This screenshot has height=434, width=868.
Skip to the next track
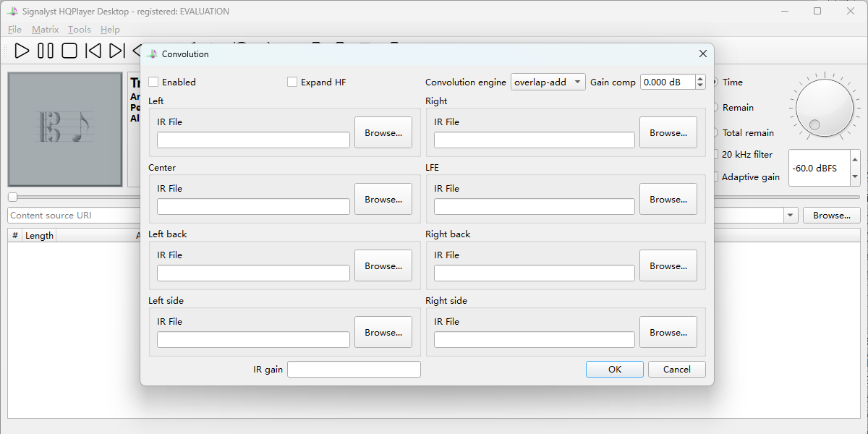point(116,51)
